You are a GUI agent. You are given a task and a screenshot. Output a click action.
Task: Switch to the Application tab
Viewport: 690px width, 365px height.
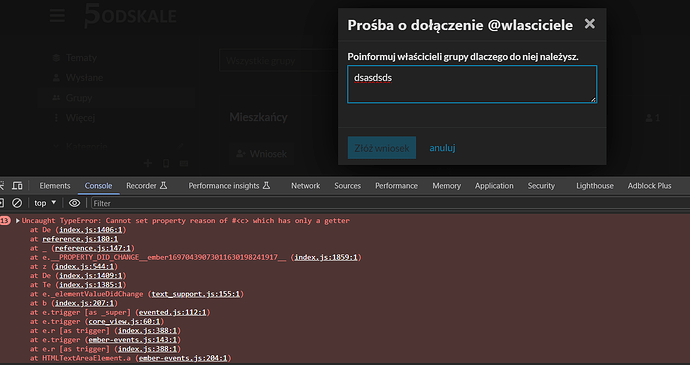494,186
